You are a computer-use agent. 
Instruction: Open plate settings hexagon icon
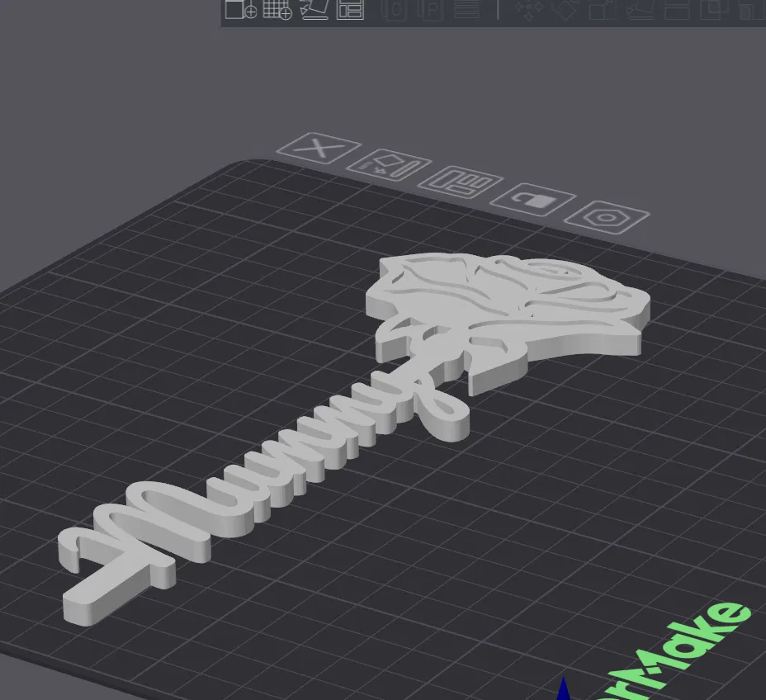[606, 217]
